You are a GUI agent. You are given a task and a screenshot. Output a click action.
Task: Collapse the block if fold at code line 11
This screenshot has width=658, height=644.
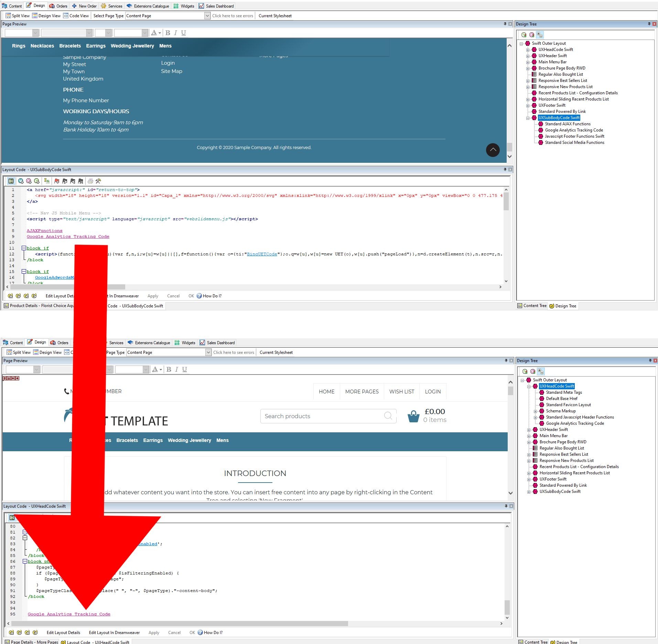pos(24,248)
